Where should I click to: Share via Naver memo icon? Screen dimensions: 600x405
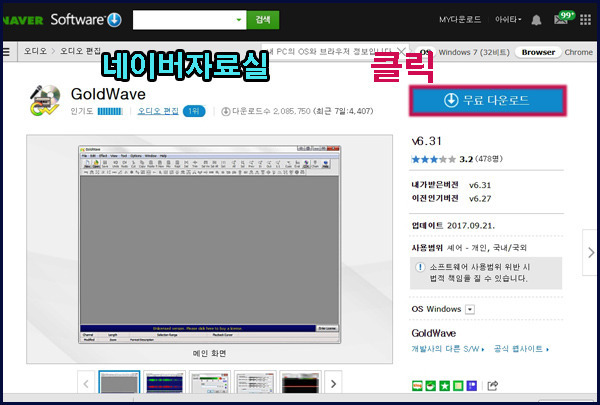click(x=458, y=385)
